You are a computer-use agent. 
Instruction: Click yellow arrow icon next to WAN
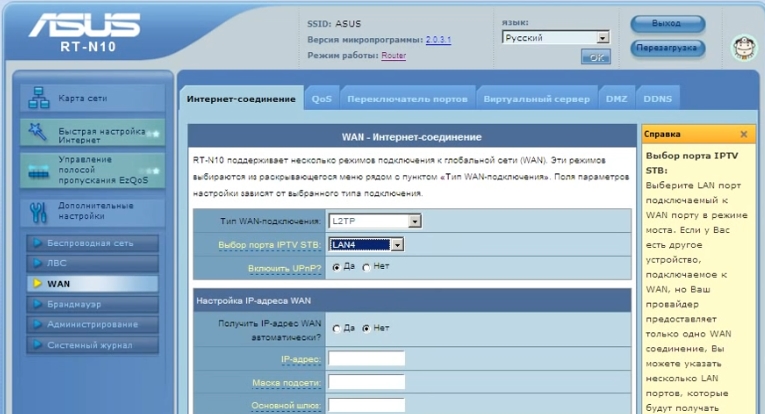[37, 283]
